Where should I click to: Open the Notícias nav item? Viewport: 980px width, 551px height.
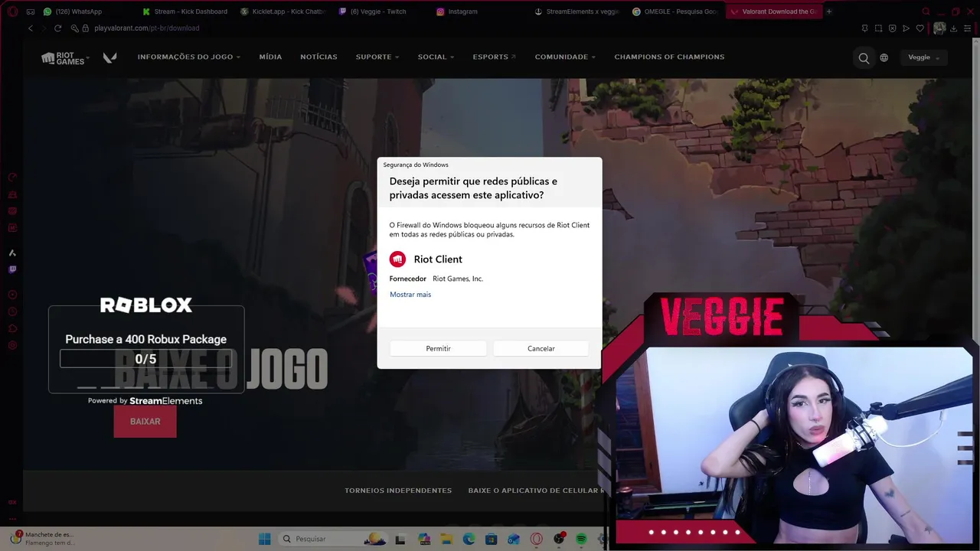[318, 57]
